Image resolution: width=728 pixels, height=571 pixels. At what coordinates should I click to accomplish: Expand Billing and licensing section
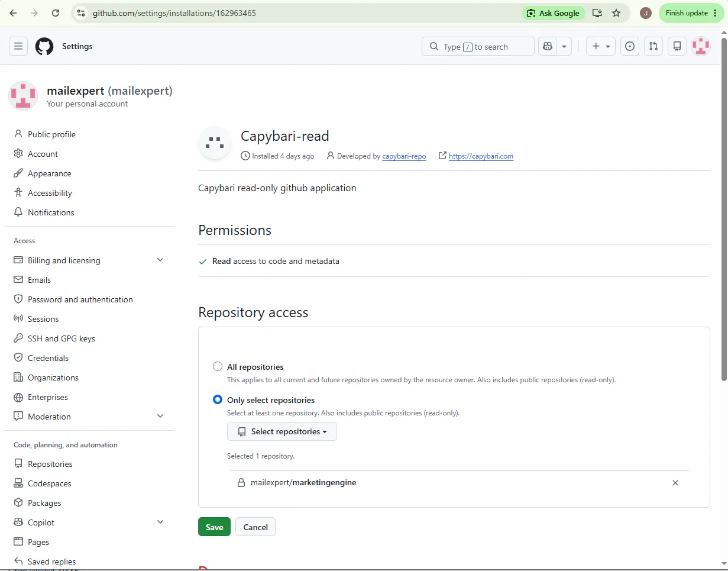point(160,260)
